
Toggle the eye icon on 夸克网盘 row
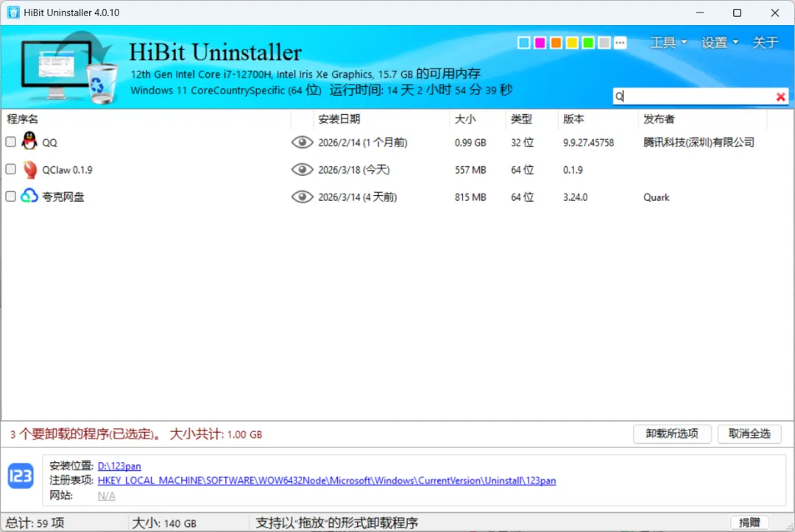(x=303, y=196)
